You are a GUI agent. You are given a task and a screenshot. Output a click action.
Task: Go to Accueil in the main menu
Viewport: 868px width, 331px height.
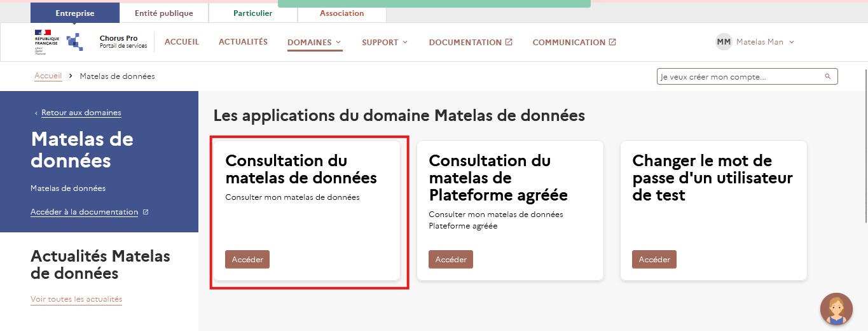tap(182, 42)
